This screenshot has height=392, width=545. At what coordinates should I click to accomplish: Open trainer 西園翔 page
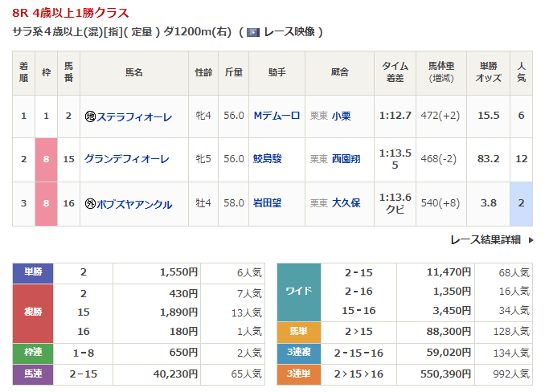[346, 159]
